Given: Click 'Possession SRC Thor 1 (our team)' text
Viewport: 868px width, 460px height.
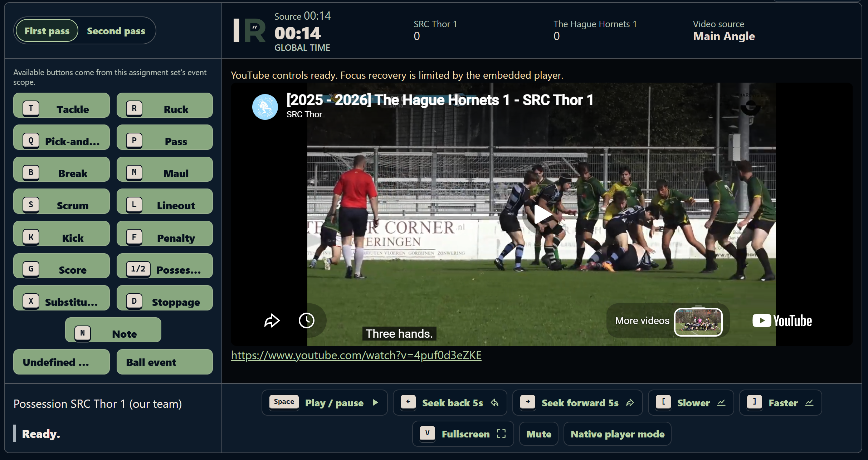Looking at the screenshot, I should 98,404.
